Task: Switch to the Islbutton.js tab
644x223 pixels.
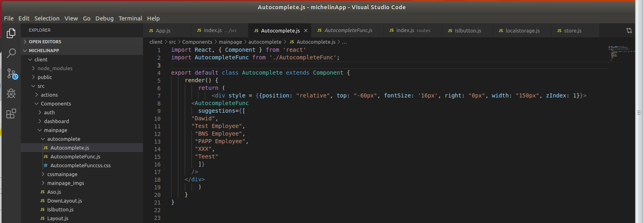Action: [467, 30]
